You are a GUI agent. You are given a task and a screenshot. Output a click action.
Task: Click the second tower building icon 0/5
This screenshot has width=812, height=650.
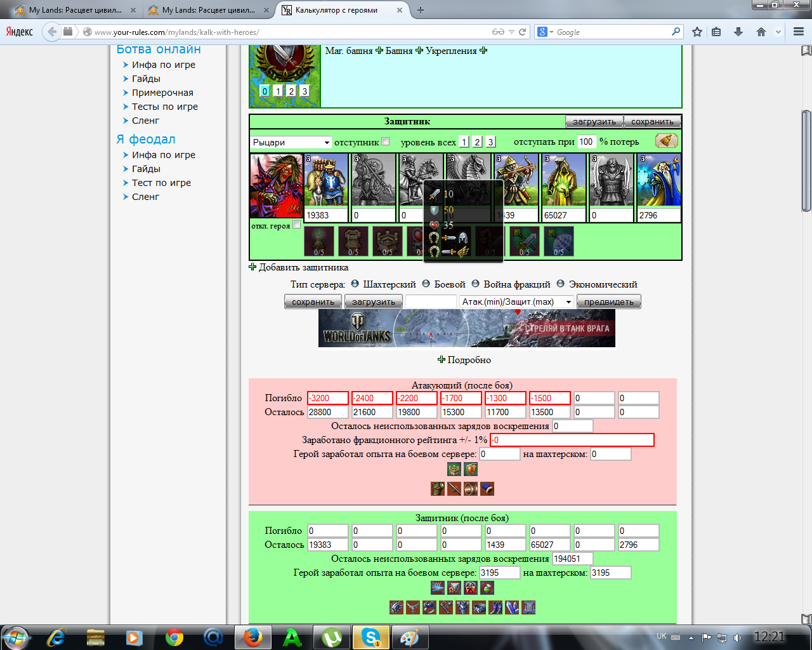(353, 241)
